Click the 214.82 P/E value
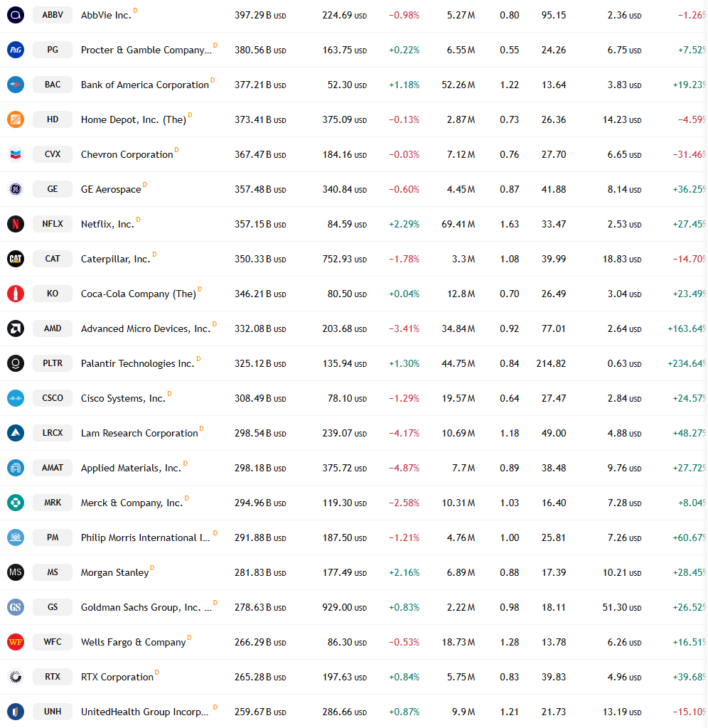The image size is (708, 728). pos(551,363)
